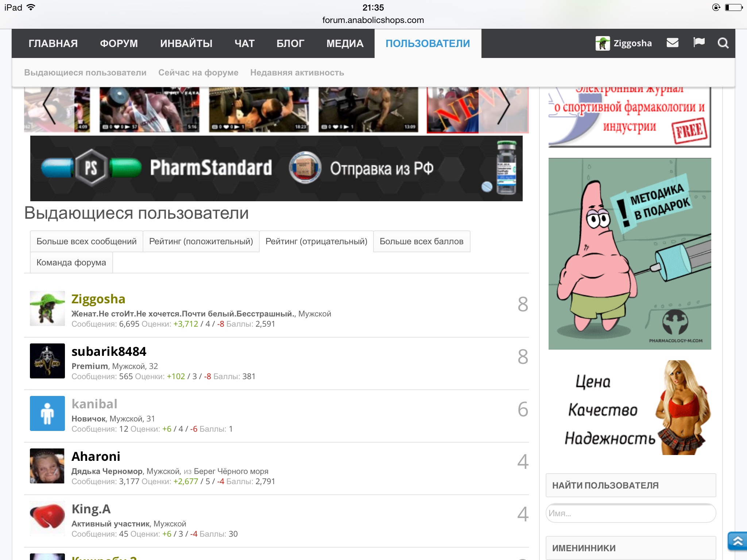Visit Aharoni's user profile

click(x=96, y=456)
